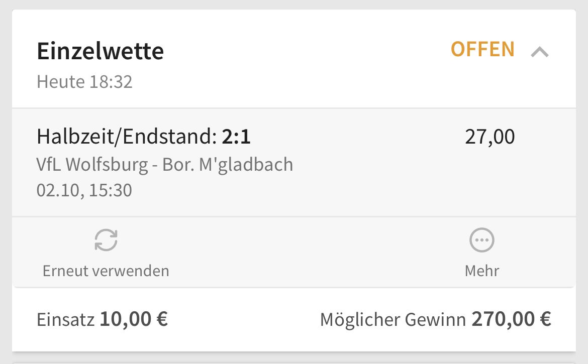This screenshot has height=364, width=588.
Task: Select the Heute 18:32 timestamp
Action: click(x=84, y=82)
